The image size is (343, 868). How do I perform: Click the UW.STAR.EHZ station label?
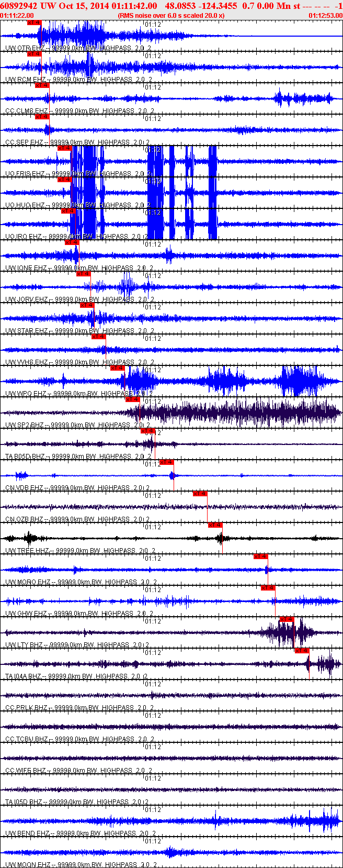(26, 331)
